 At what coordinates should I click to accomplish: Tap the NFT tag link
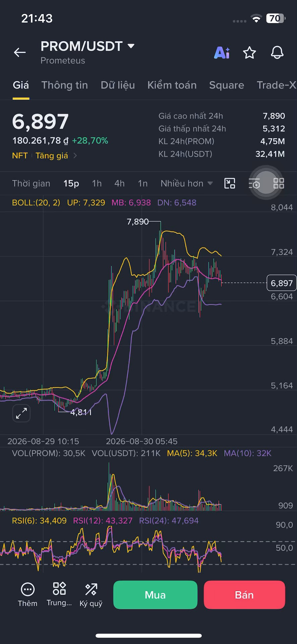tap(20, 156)
